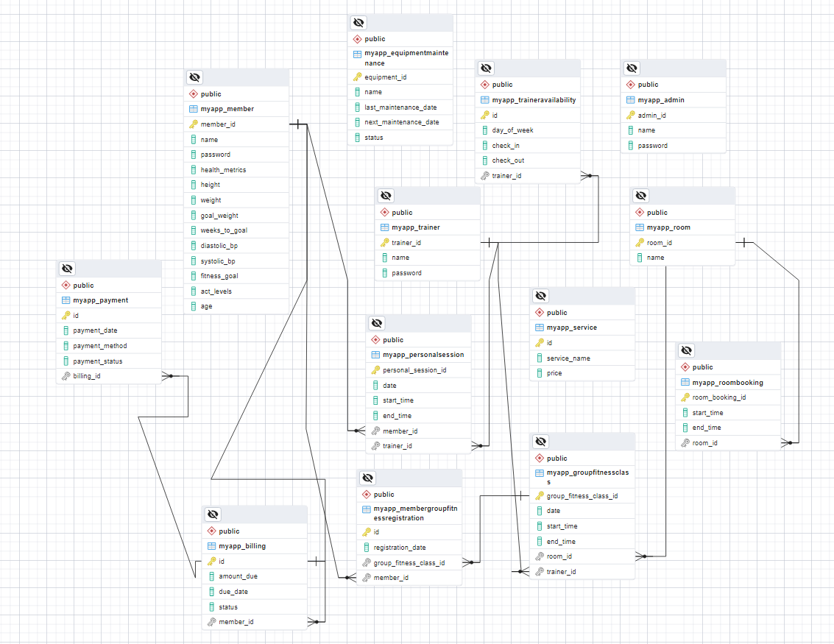Screen dimensions: 834x644
Task: Click the registration_date column
Action: pos(409,547)
